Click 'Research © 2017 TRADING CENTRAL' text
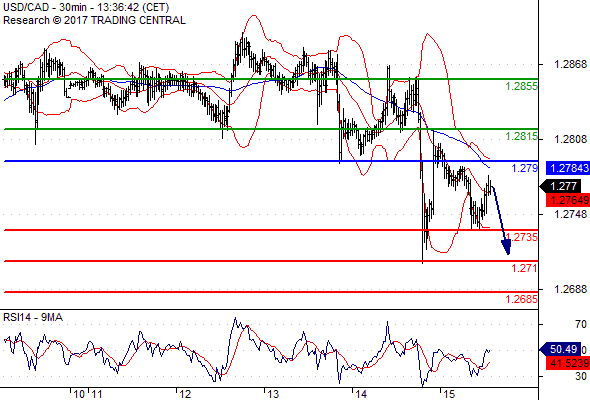Image resolution: width=590 pixels, height=400 pixels. tap(94, 20)
